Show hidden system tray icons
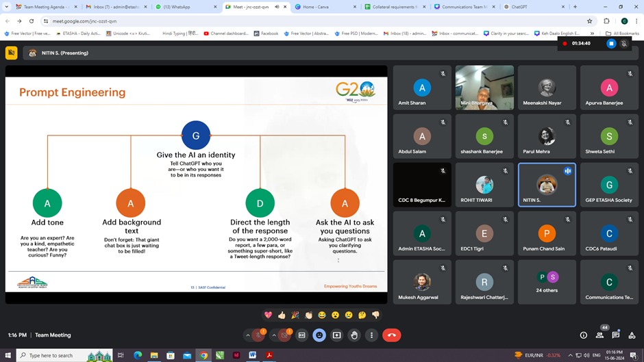Viewport: 644px width, 362px height. [570, 355]
